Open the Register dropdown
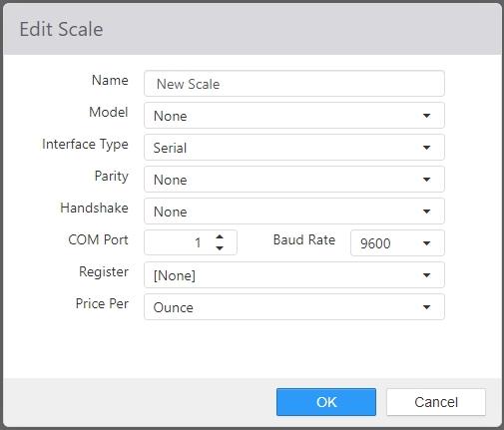This screenshot has width=504, height=430. pyautogui.click(x=294, y=275)
